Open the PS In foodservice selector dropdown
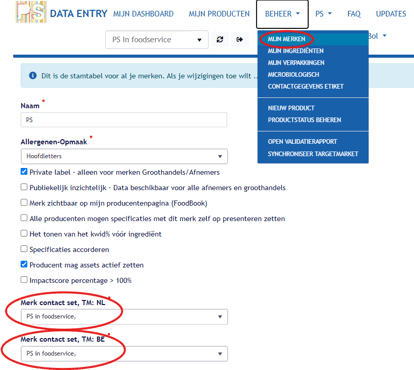 tap(157, 40)
